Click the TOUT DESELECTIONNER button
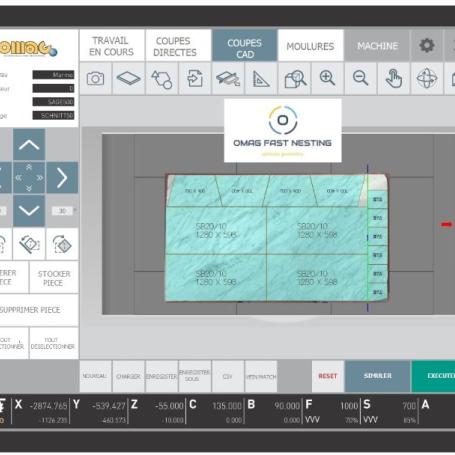This screenshot has width=455, height=455. (54, 343)
